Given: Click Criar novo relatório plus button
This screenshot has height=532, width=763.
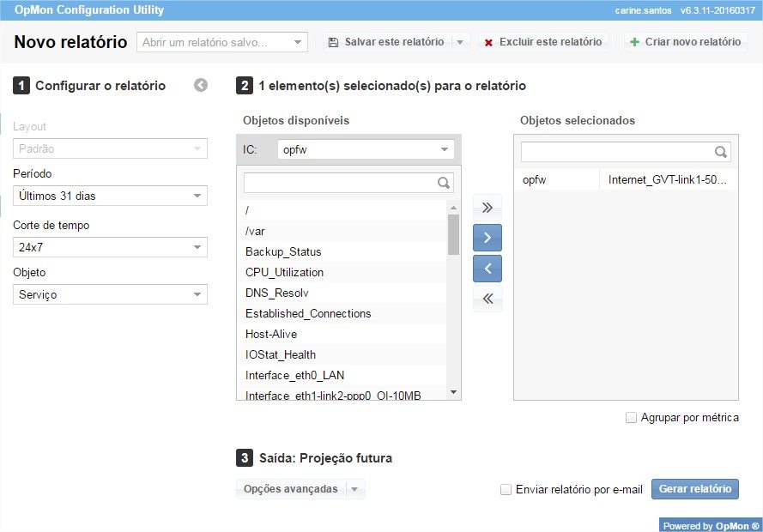Looking at the screenshot, I should click(684, 42).
